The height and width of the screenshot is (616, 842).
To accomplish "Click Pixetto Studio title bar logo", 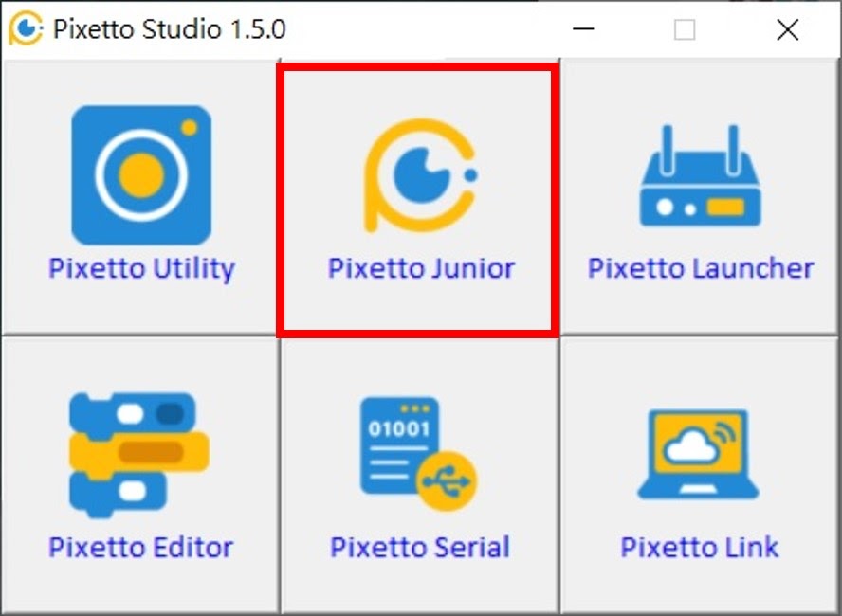I will tap(26, 28).
